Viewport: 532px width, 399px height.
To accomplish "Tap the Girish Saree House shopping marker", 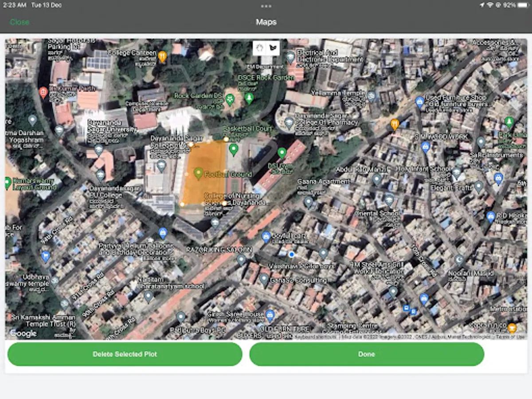I will pyautogui.click(x=270, y=316).
